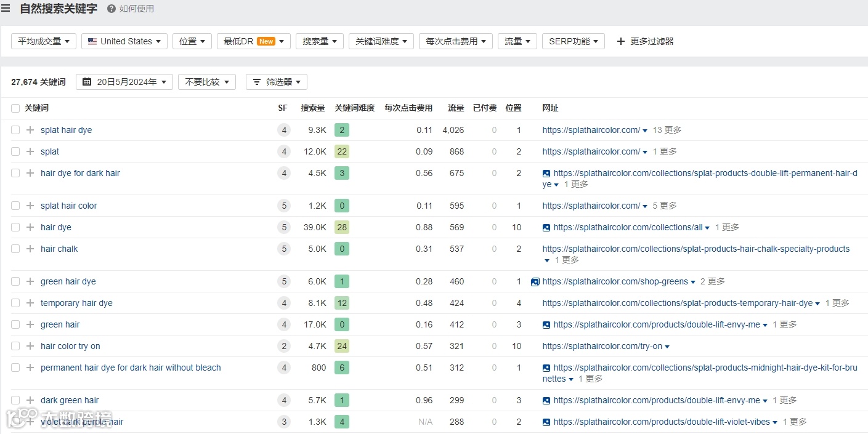Click image icon before shop-greens URL
Viewport: 868px width, 434px height.
tap(535, 281)
